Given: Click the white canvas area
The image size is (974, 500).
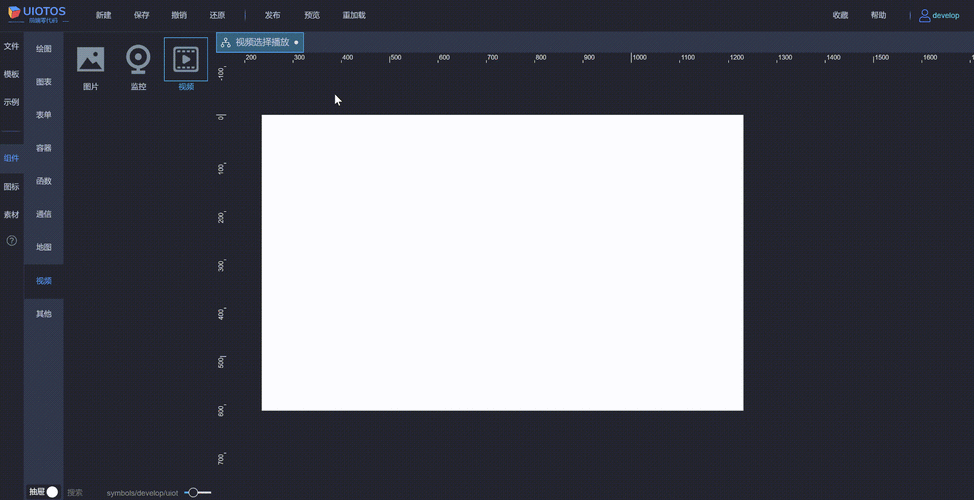Looking at the screenshot, I should point(502,262).
